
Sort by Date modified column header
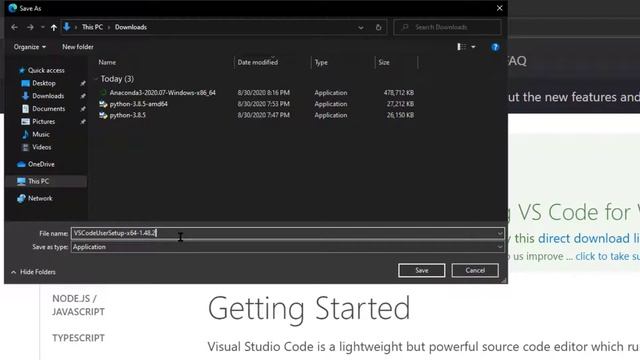tap(258, 62)
